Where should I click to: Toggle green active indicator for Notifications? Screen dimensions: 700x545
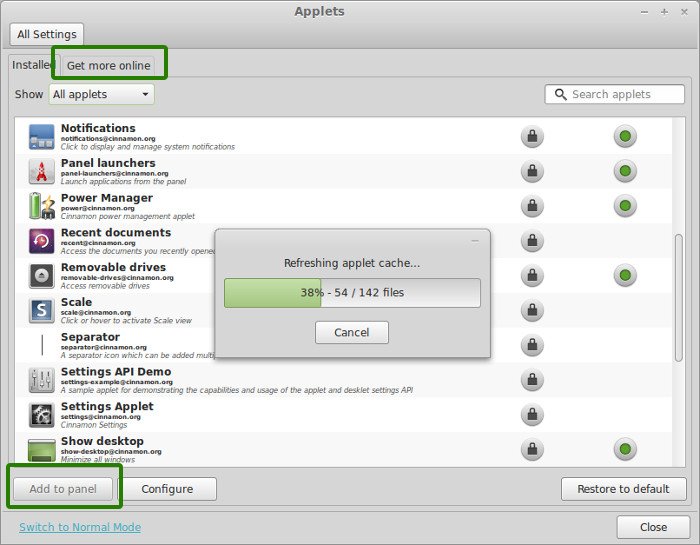pos(625,136)
